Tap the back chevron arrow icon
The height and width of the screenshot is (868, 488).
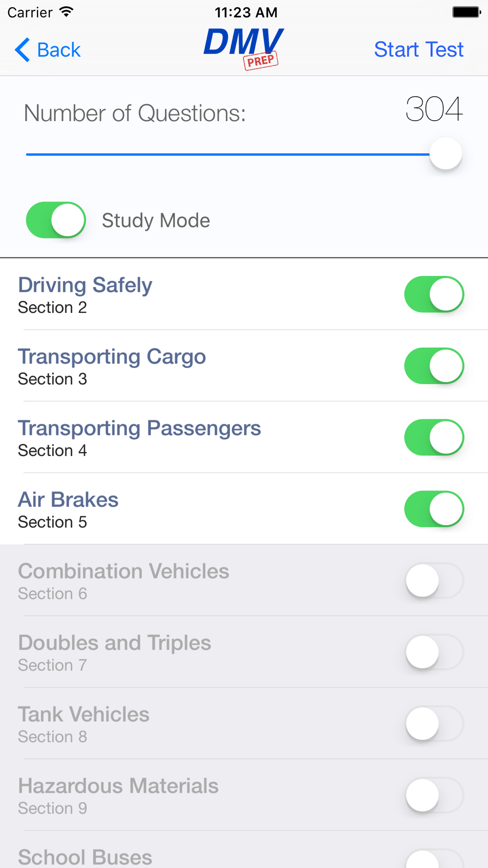[x=22, y=50]
